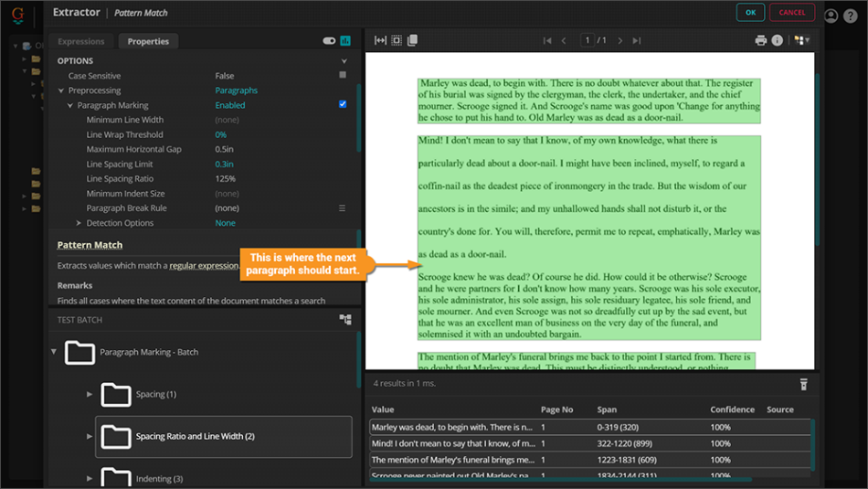Image resolution: width=868 pixels, height=489 pixels.
Task: Click the Line Spacing Limit value 0.3in
Action: pyautogui.click(x=224, y=164)
